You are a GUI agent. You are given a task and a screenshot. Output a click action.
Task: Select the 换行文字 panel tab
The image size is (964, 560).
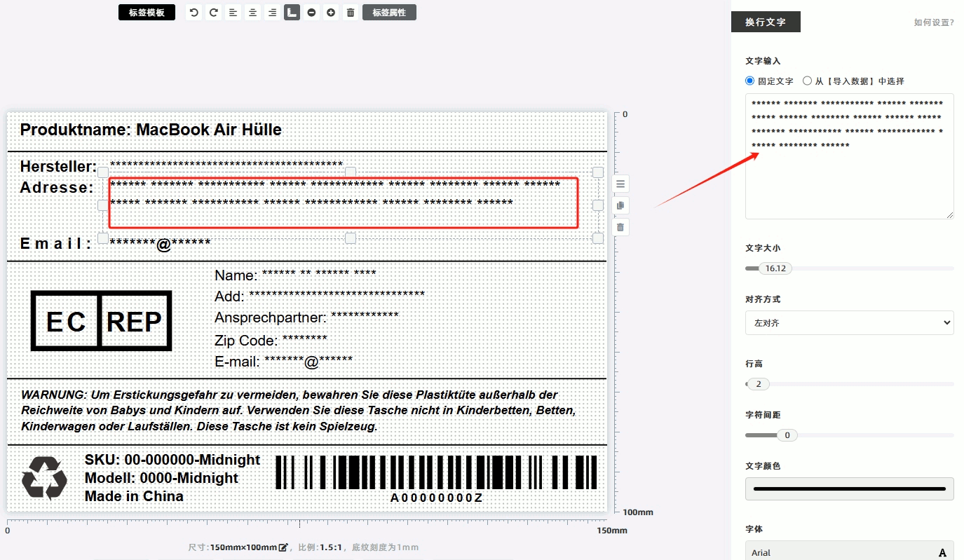[x=766, y=22]
